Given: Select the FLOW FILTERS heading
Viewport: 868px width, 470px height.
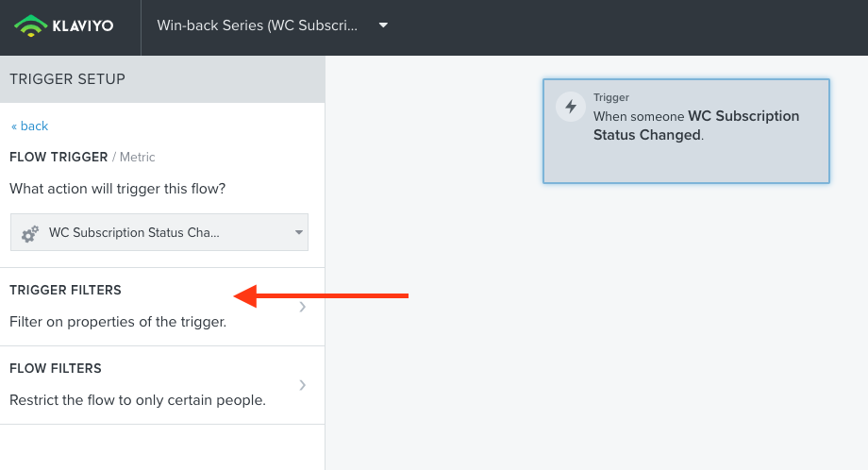Looking at the screenshot, I should [x=56, y=369].
